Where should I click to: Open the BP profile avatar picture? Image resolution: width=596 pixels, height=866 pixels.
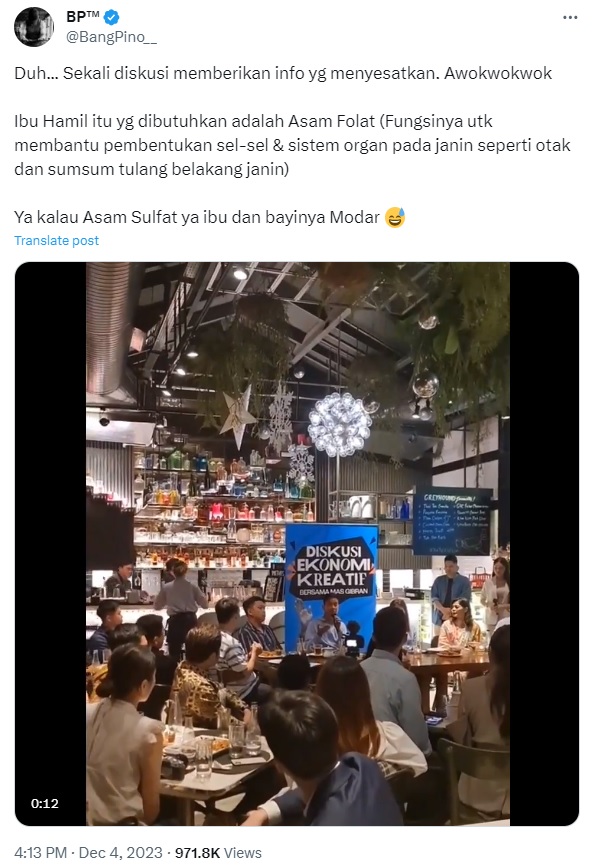tap(34, 27)
